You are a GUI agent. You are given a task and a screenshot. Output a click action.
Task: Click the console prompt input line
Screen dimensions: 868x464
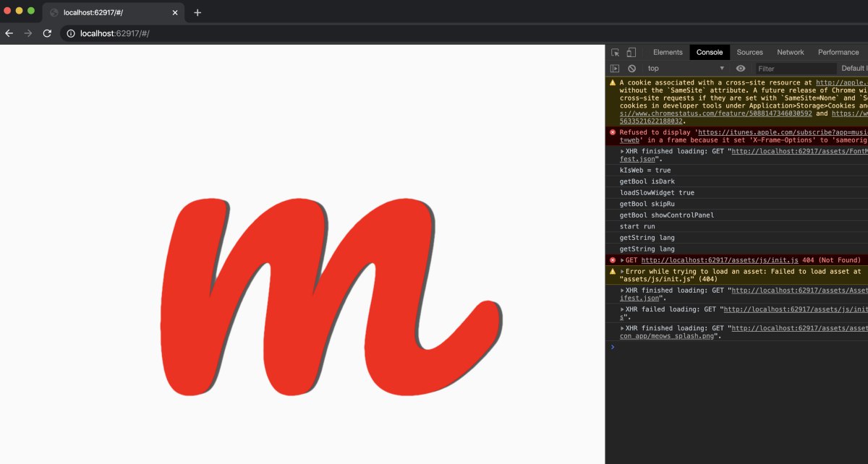741,348
